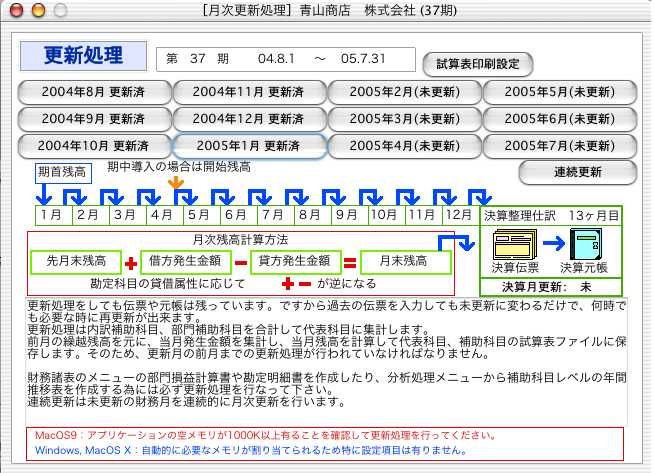This screenshot has height=473, width=654.
Task: Click the orange arrow above 5月
Action: pos(177,183)
